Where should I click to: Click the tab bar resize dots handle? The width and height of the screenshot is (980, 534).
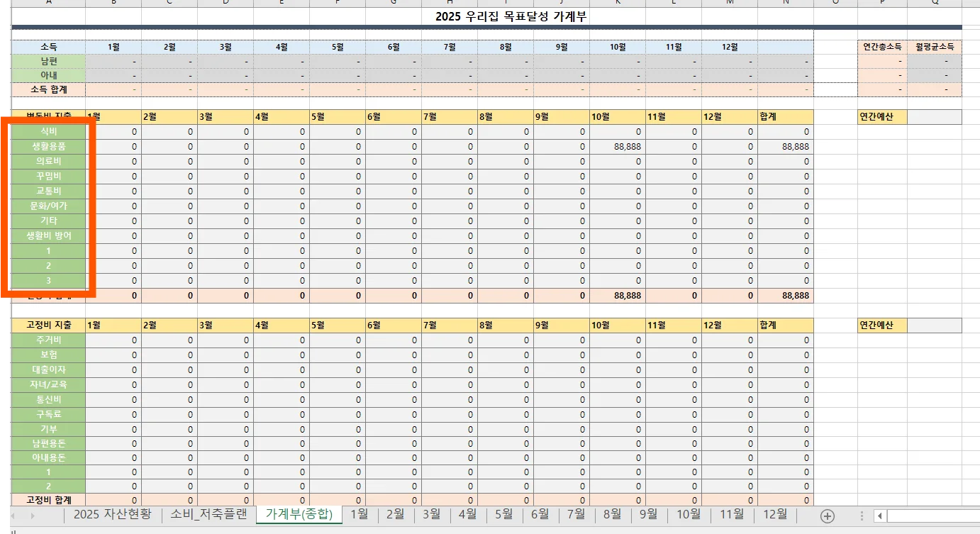click(862, 516)
